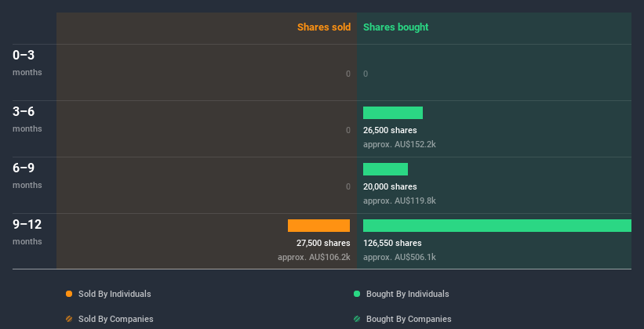Screen dimensions: 644x329
Task: Click the zero sold value in 0–3 months row
Action: pyautogui.click(x=348, y=74)
